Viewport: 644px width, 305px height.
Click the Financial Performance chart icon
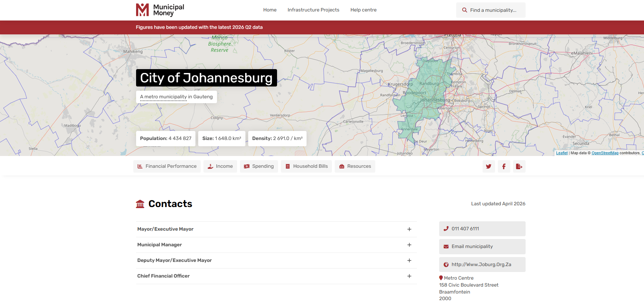[140, 166]
